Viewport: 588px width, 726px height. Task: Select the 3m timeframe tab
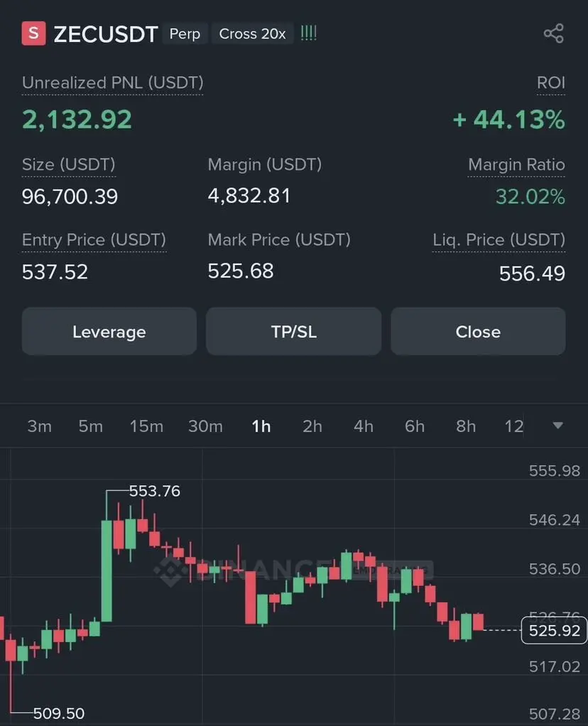point(39,426)
